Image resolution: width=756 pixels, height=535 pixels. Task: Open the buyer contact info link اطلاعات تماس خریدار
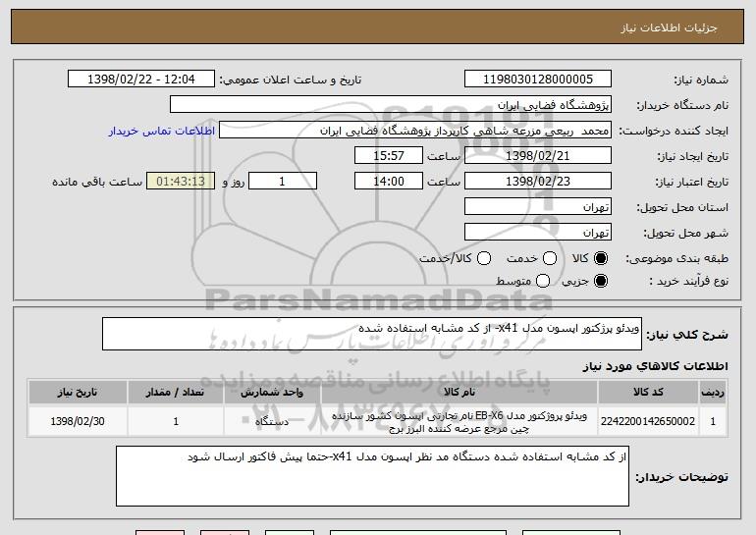(162, 131)
